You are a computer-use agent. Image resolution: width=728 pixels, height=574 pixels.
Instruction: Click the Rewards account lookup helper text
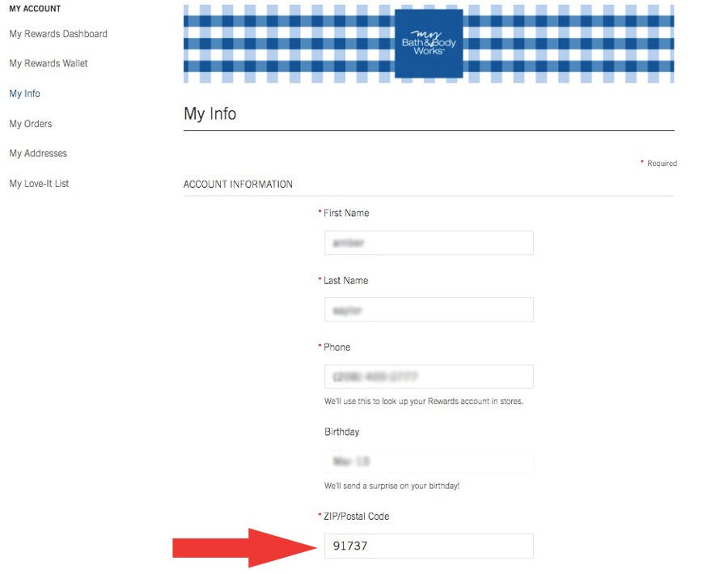pos(423,402)
